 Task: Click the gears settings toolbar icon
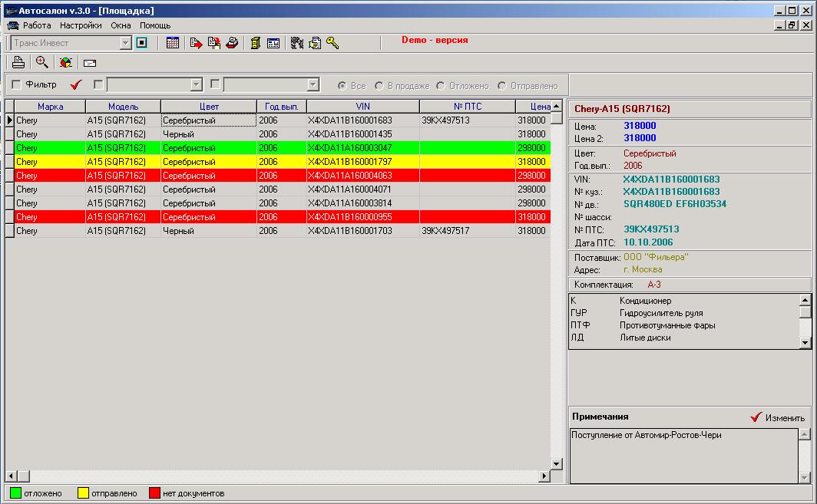click(297, 43)
